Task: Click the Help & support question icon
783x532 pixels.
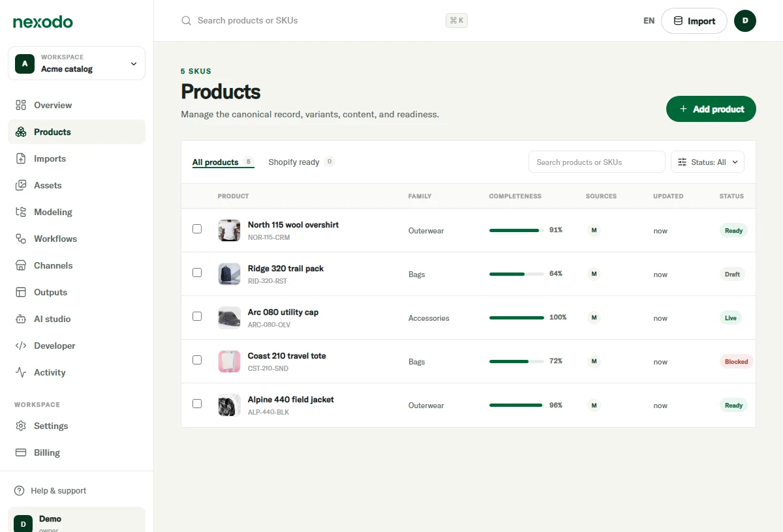Action: pos(19,490)
